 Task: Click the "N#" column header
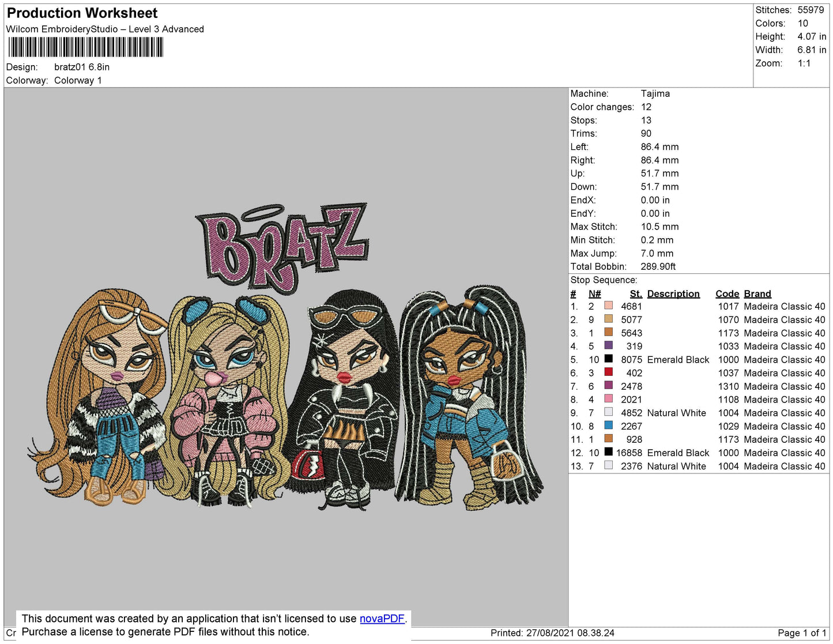click(594, 293)
